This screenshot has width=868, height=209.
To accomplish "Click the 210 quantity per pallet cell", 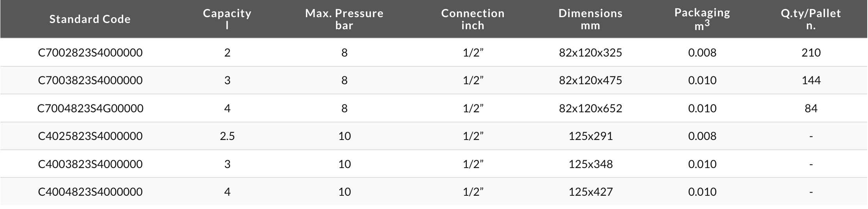I will coord(811,53).
